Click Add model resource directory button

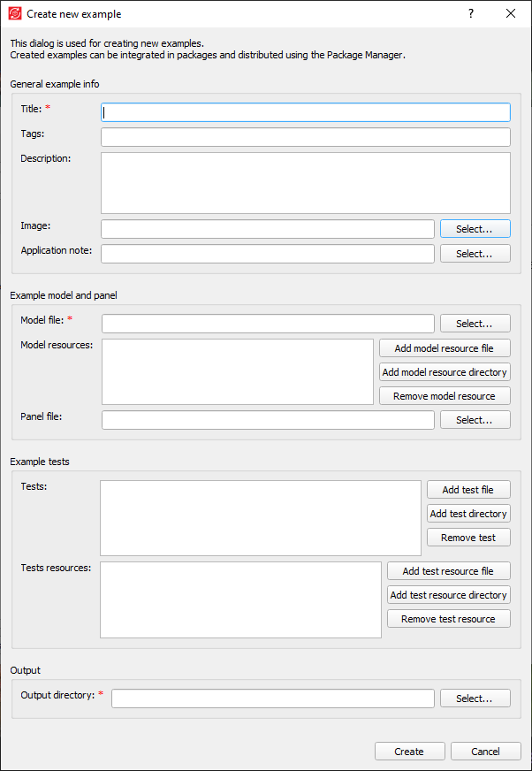coord(445,372)
